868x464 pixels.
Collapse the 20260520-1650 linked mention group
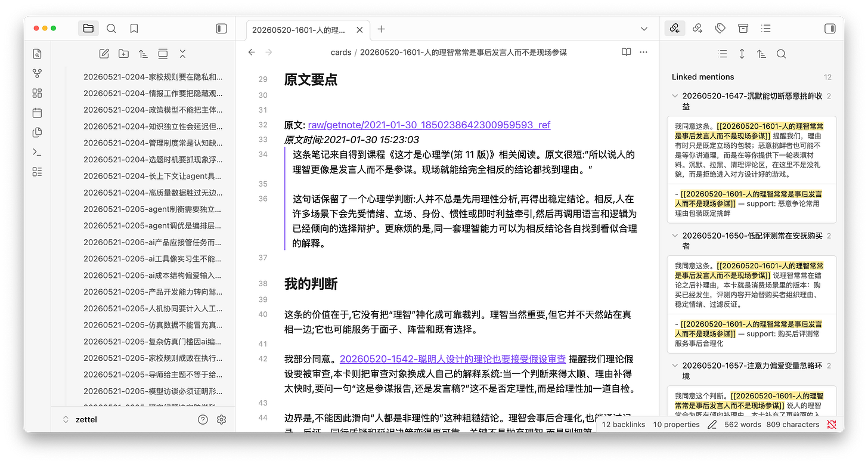(674, 236)
